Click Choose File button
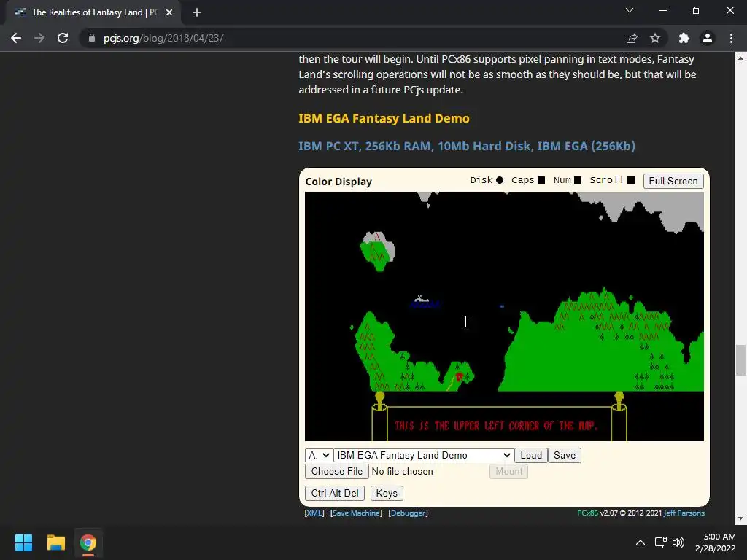The image size is (747, 560). coord(337,472)
